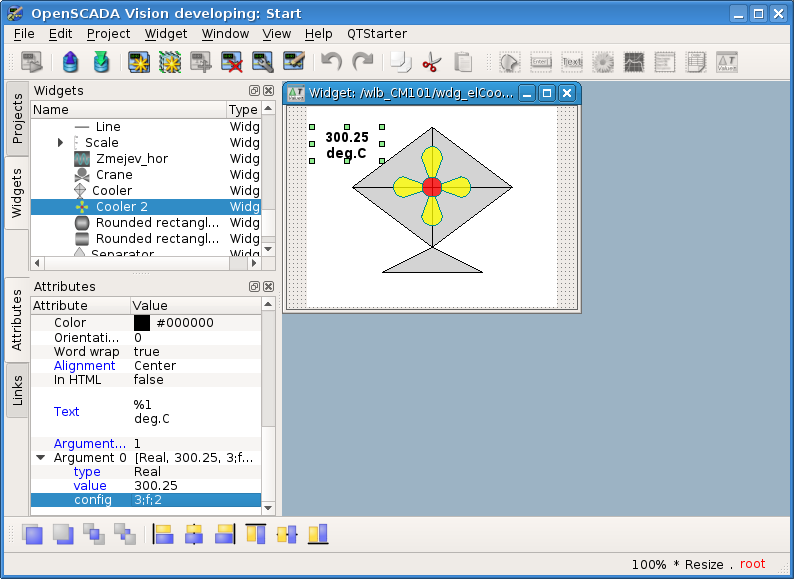The height and width of the screenshot is (579, 794).
Task: Switch to the Projects side tab
Action: 17,119
